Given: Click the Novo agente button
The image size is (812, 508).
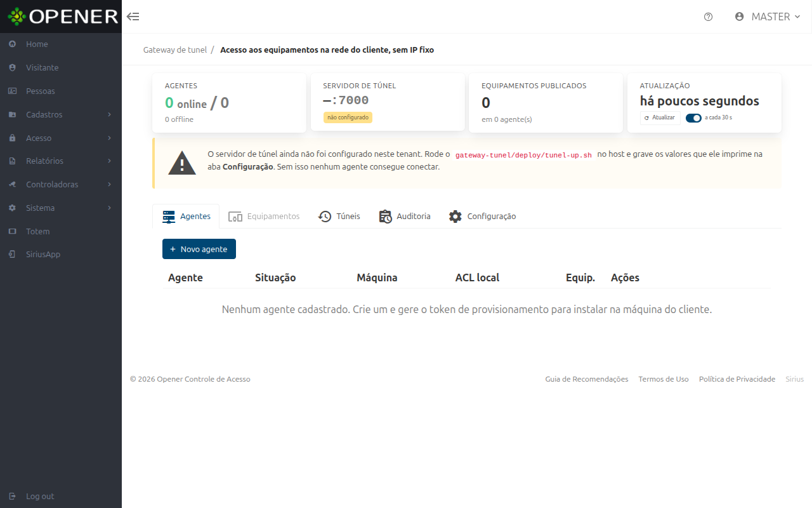Looking at the screenshot, I should point(199,249).
